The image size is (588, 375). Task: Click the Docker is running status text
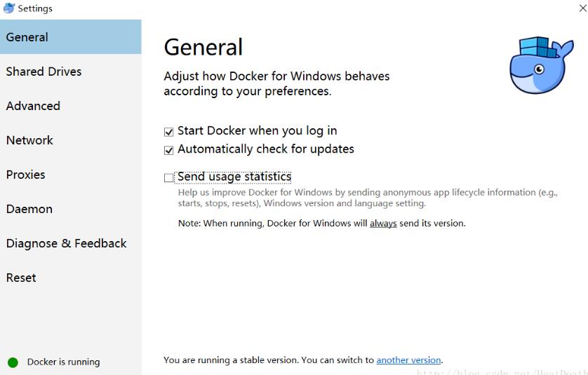pos(63,362)
